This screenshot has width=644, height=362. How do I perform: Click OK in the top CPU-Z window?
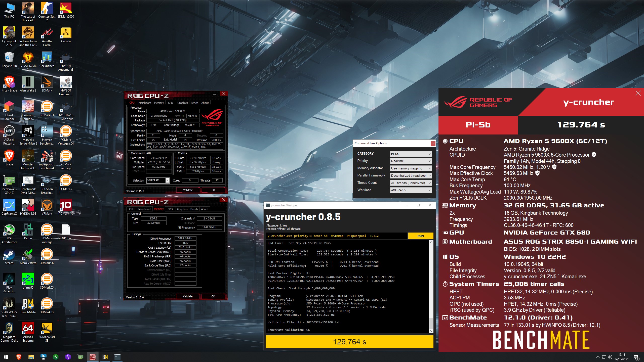click(213, 190)
